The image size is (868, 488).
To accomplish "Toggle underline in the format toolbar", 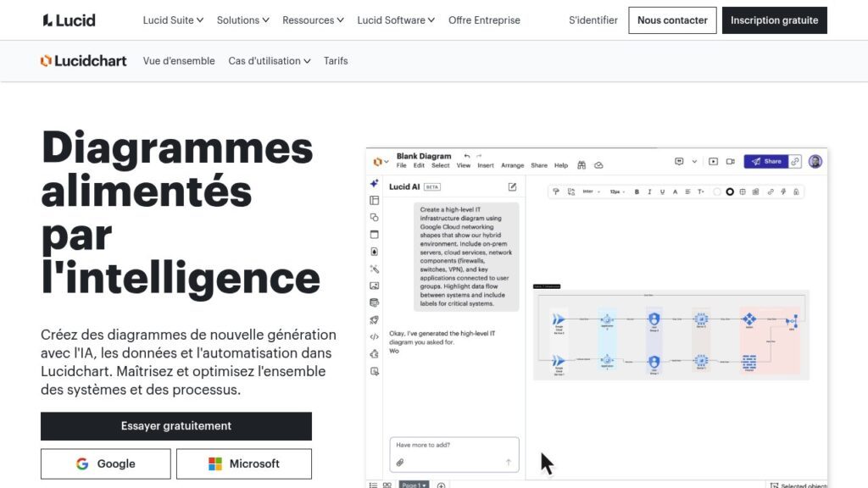I will coord(662,191).
